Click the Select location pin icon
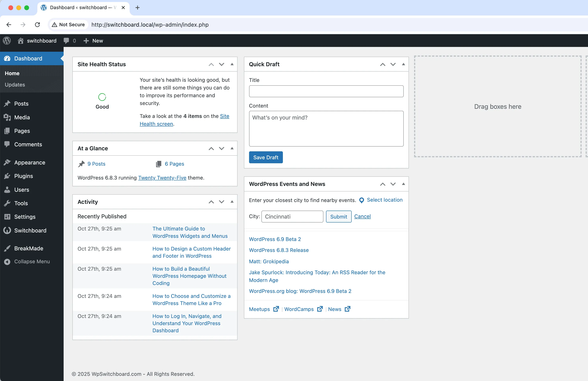Screen dimensions: 588x381 (361, 200)
